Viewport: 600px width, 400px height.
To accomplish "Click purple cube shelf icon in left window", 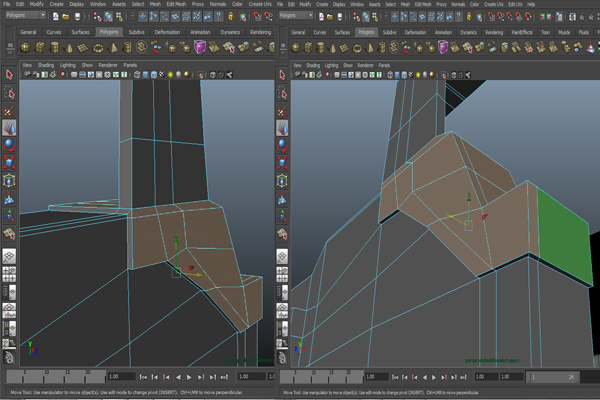I will tap(200, 47).
